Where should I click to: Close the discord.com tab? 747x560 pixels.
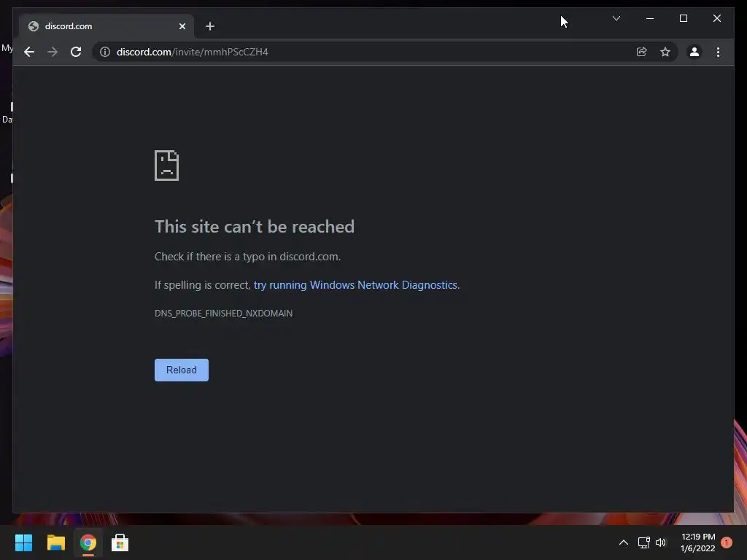click(x=182, y=26)
